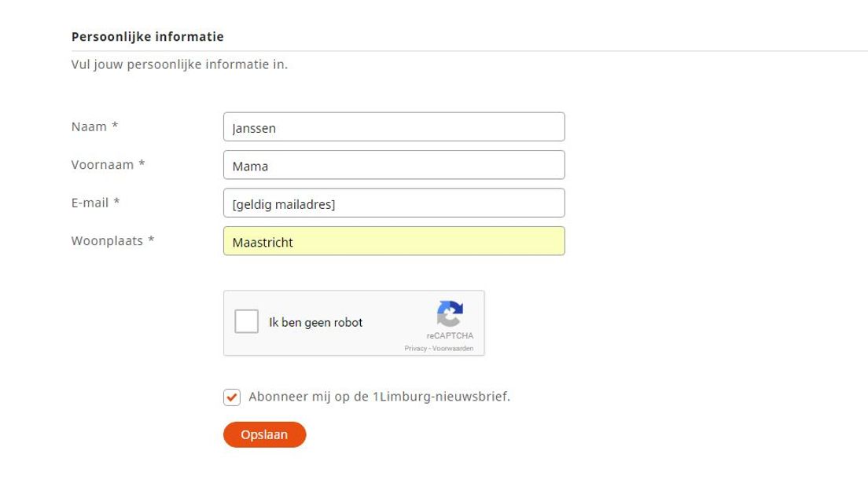Open the reCAPTCHA Voorwaarden link
The image size is (868, 487).
coord(452,348)
